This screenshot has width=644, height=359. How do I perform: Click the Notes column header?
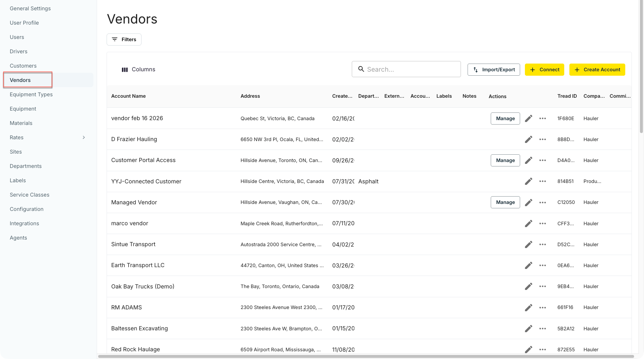click(x=469, y=96)
